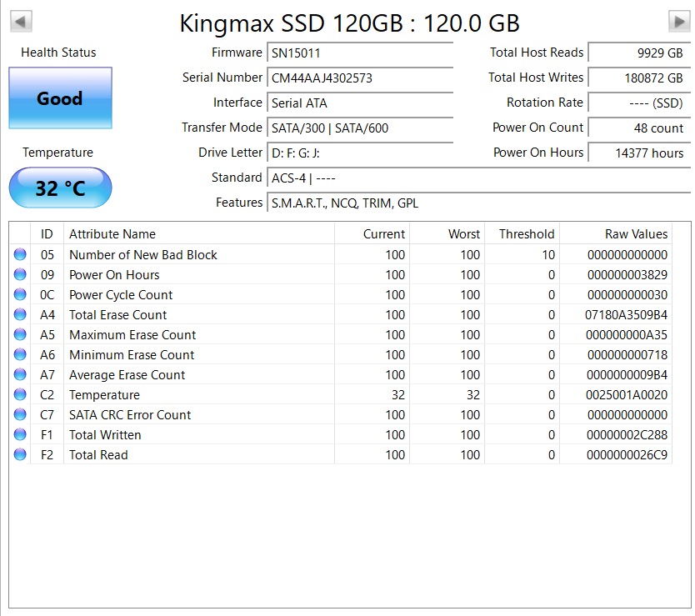The height and width of the screenshot is (616, 695).
Task: Click the Raw Values column header
Action: pos(616,233)
